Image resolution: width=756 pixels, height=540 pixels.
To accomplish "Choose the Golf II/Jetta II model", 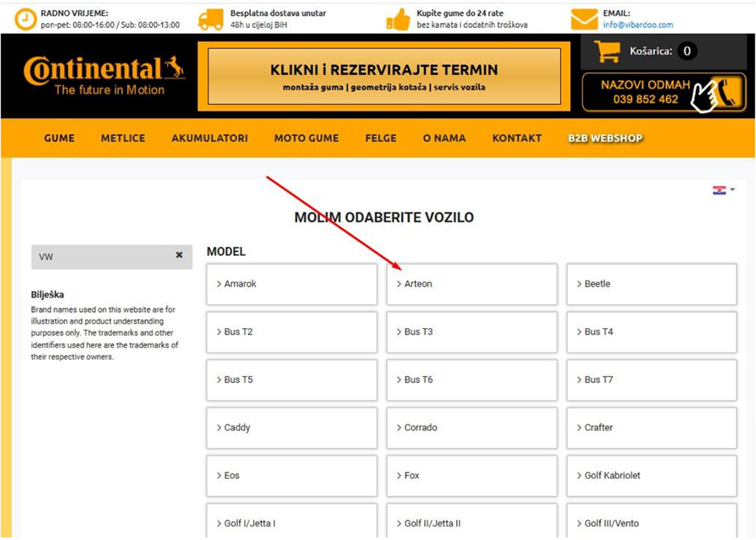I will click(472, 520).
